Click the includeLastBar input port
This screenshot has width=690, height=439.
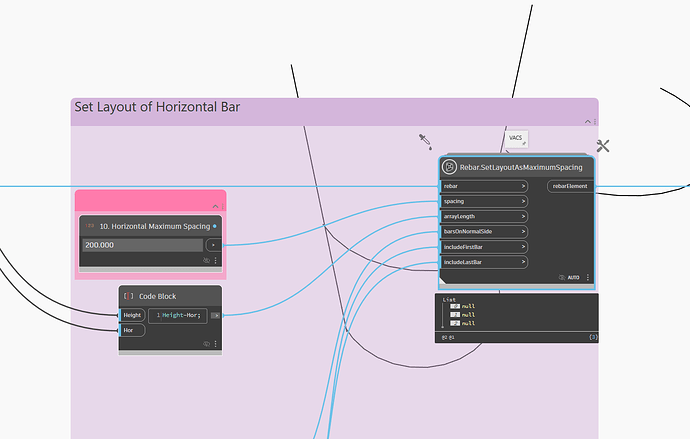484,262
